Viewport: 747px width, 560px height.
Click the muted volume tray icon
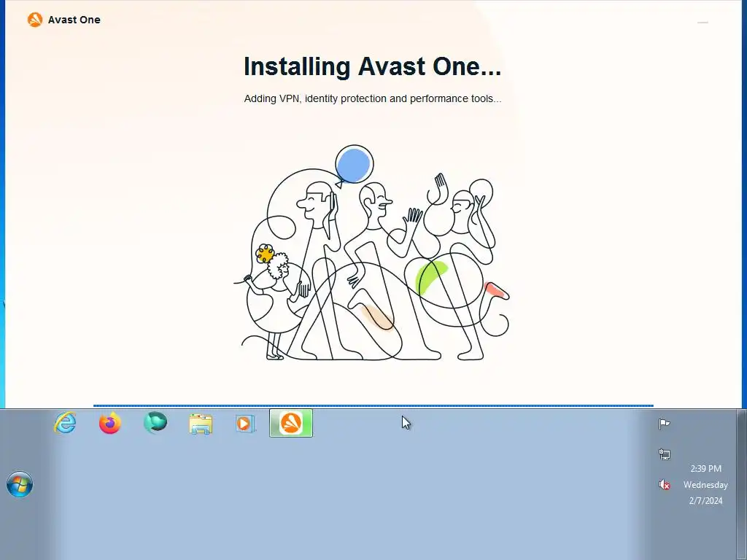[664, 485]
